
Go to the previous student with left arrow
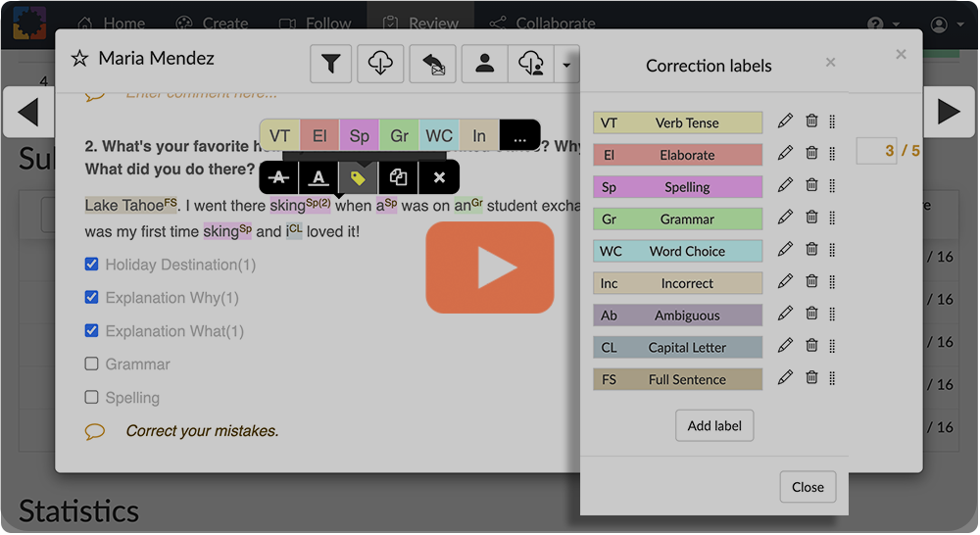(28, 113)
